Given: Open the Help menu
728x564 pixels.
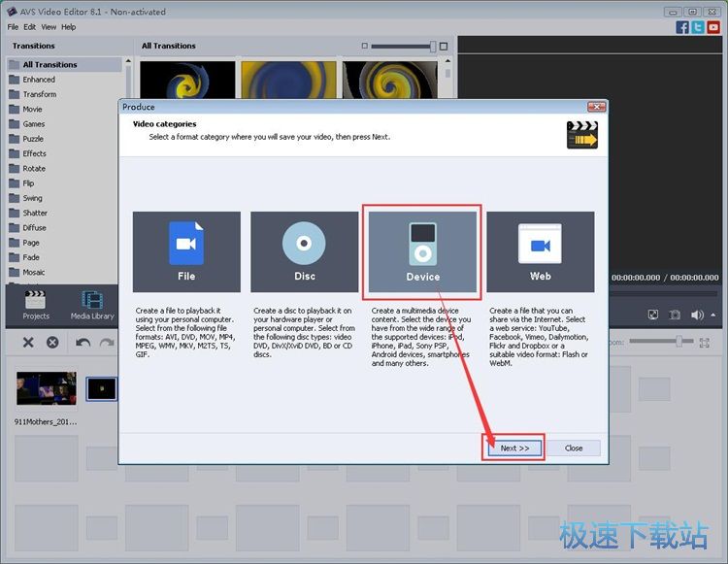Looking at the screenshot, I should pyautogui.click(x=69, y=27).
